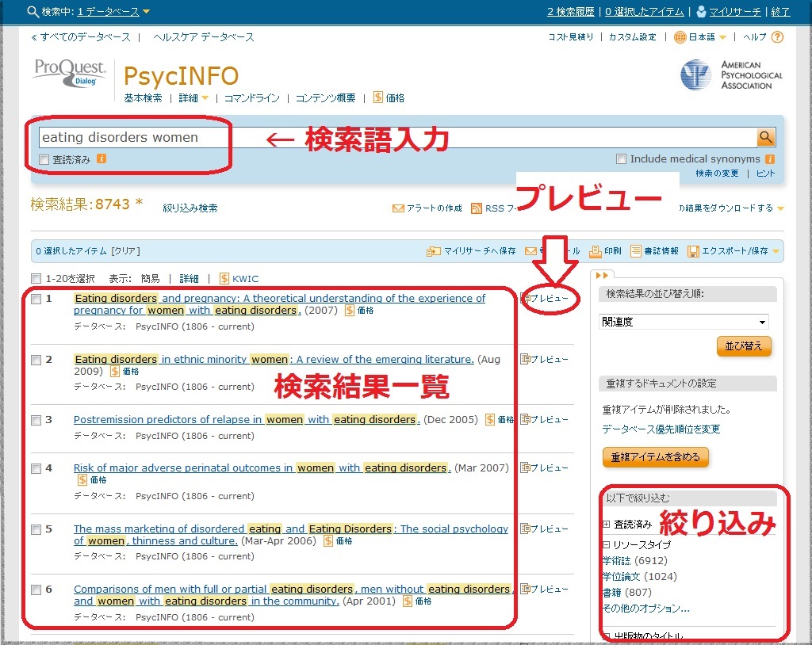Screen dimensions: 812x645
Task: Show info icon next to 査読済み checkbox
Action: (101, 159)
